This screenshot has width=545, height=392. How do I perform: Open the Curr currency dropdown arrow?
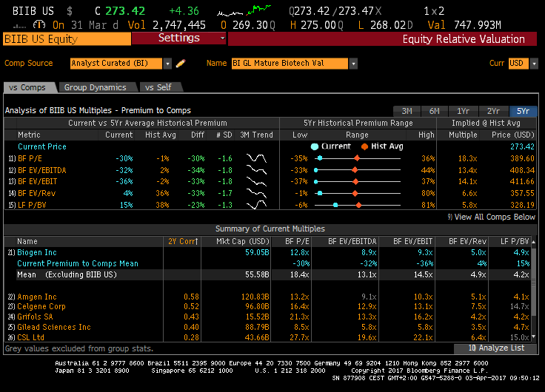pos(534,64)
